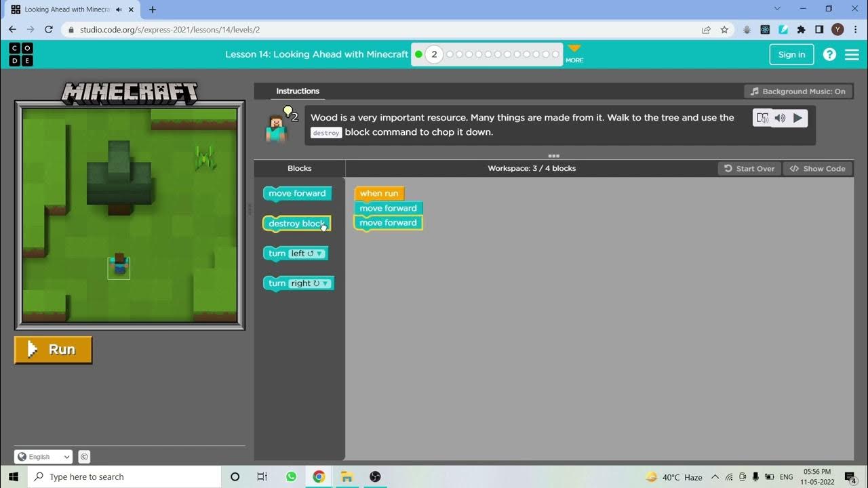Click the ENG input language indicator

(786, 477)
